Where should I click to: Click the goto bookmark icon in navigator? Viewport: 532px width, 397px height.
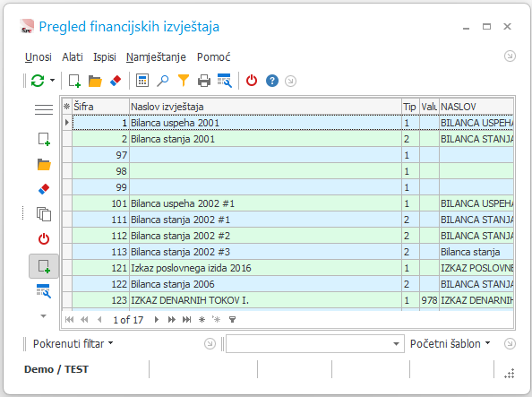(216, 320)
